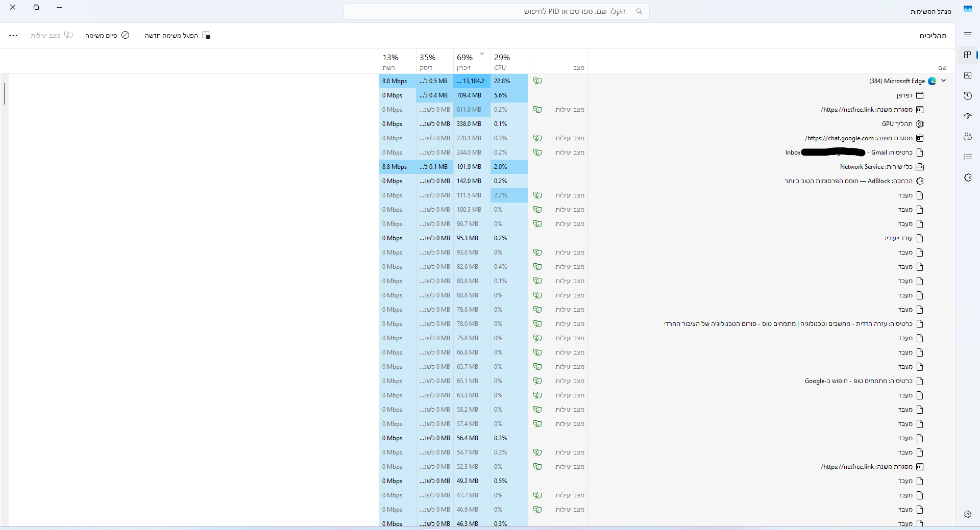Select the 'תהליך GPU' process row
This screenshot has width=980, height=530.
667,124
